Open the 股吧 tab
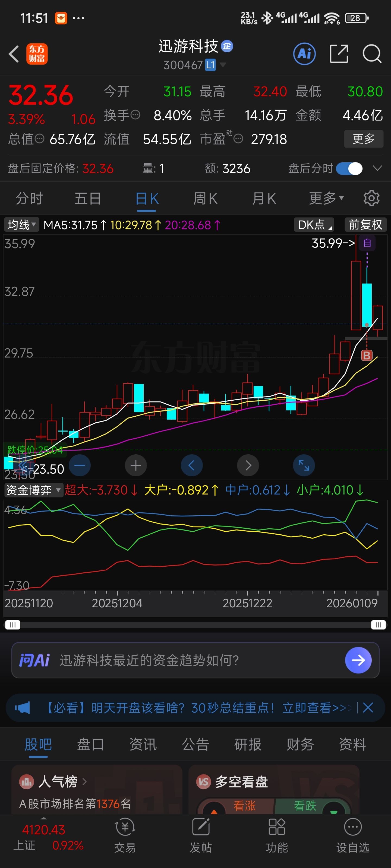The width and height of the screenshot is (391, 868). [x=38, y=744]
